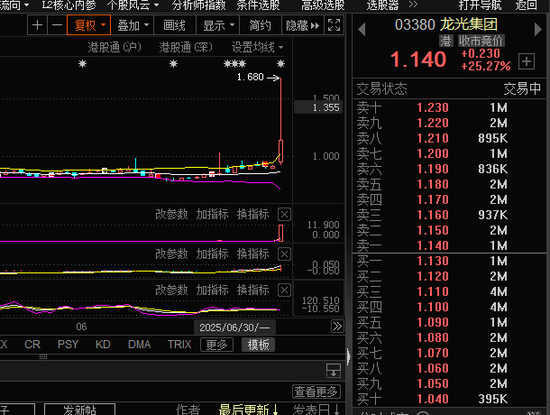Open the 个股风云 menu
This screenshot has height=415, width=550.
(133, 5)
